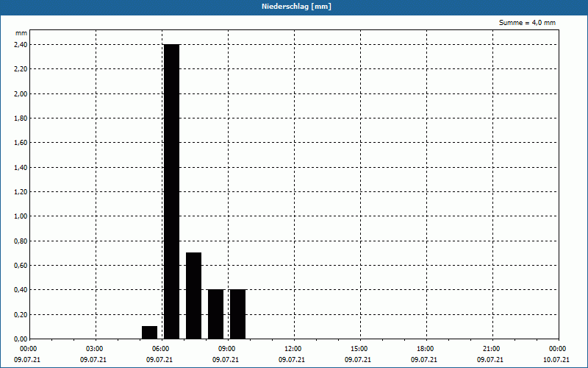Viewport: 588px width, 368px height.
Task: Click the "mm" unit label above the y-axis
Action: click(x=21, y=33)
